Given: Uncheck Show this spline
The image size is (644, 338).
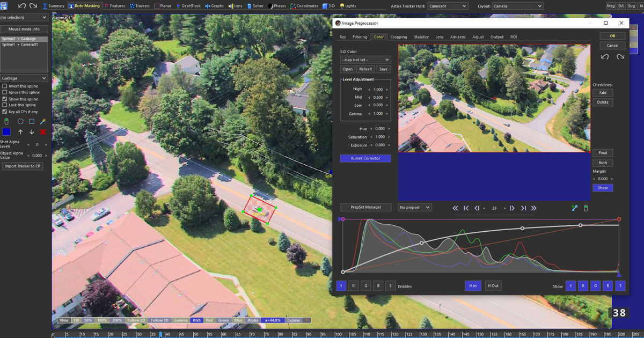Looking at the screenshot, I should (x=5, y=99).
